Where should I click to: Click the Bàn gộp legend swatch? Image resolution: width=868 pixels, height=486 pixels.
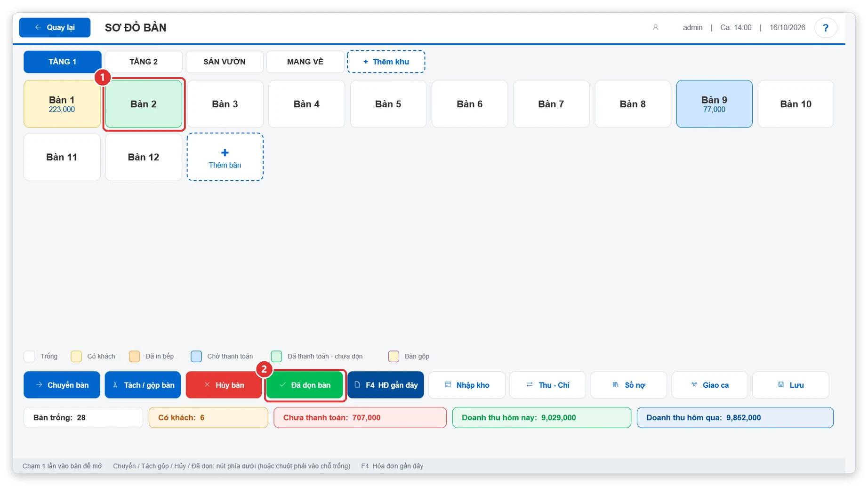(x=394, y=356)
